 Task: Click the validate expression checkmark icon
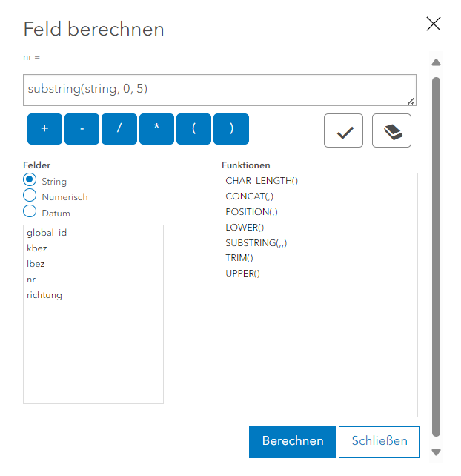343,130
